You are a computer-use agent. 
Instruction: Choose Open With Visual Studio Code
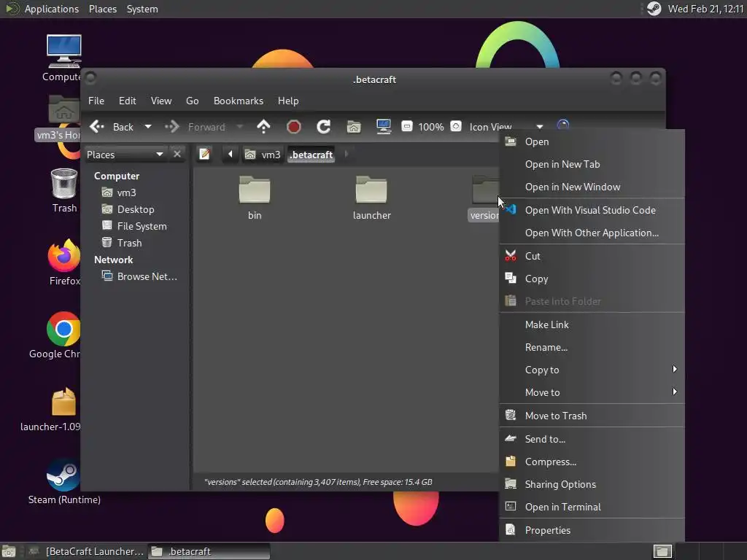tap(592, 210)
